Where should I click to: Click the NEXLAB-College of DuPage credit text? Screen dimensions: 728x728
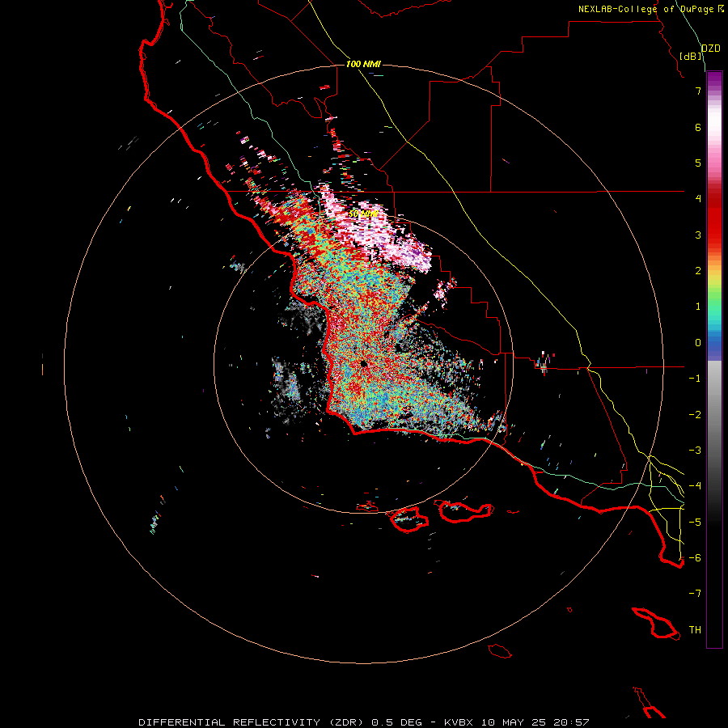pyautogui.click(x=645, y=9)
